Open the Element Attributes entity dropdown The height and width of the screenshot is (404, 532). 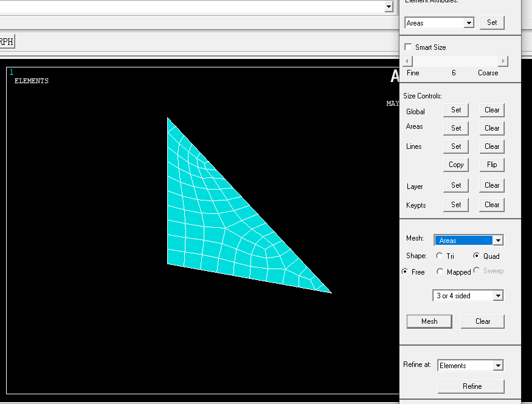coord(471,22)
